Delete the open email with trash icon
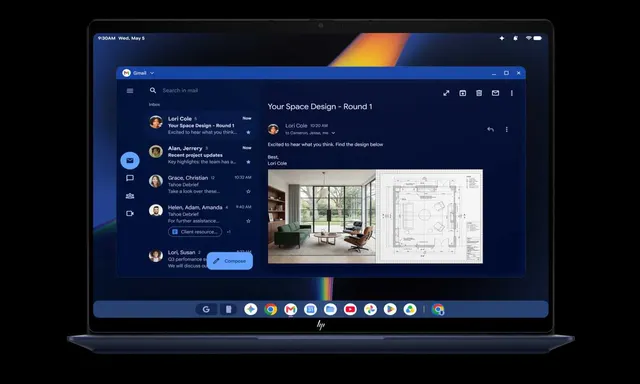This screenshot has height=384, width=640. (x=479, y=93)
